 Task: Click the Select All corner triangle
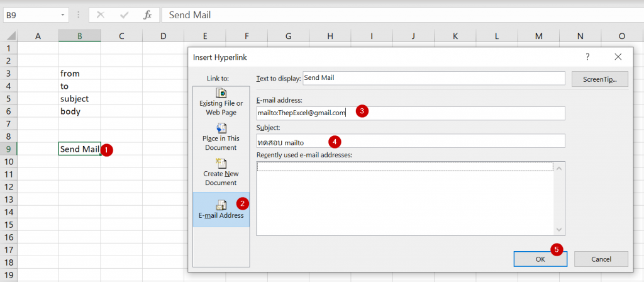[x=11, y=36]
